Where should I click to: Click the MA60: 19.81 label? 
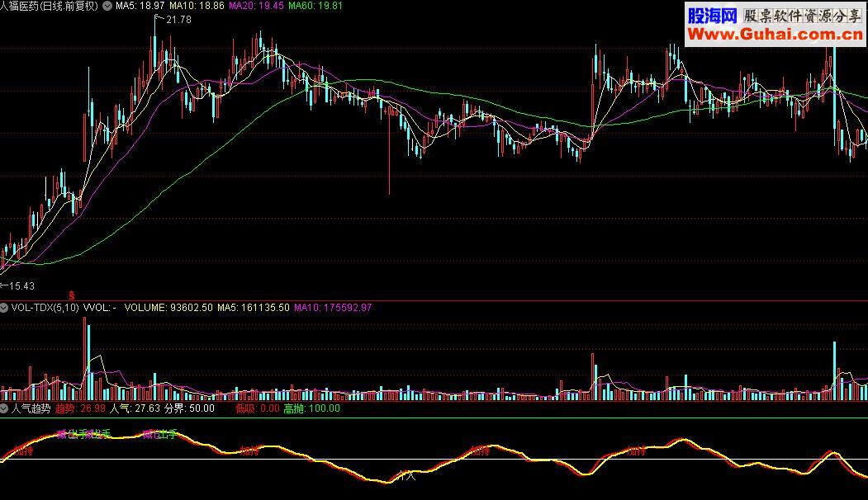click(315, 6)
